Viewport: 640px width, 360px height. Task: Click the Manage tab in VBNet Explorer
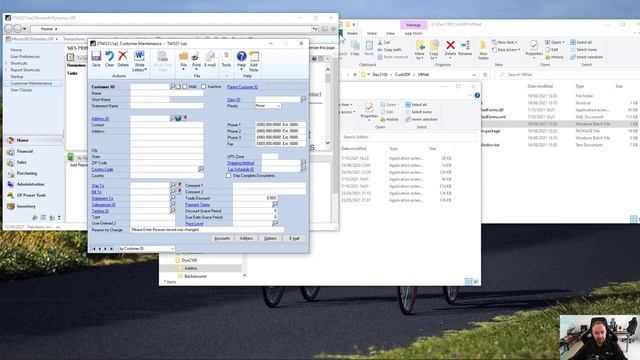[x=413, y=25]
